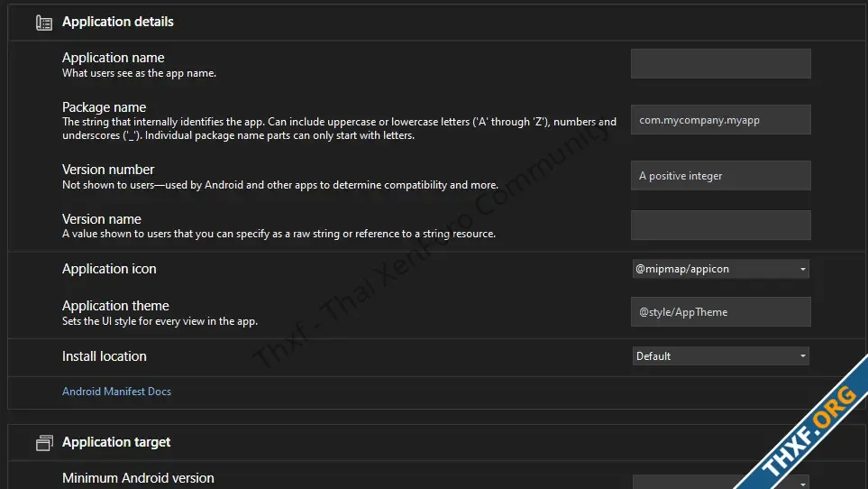Open the Application icon dropdown
This screenshot has width=868, height=489.
click(721, 269)
